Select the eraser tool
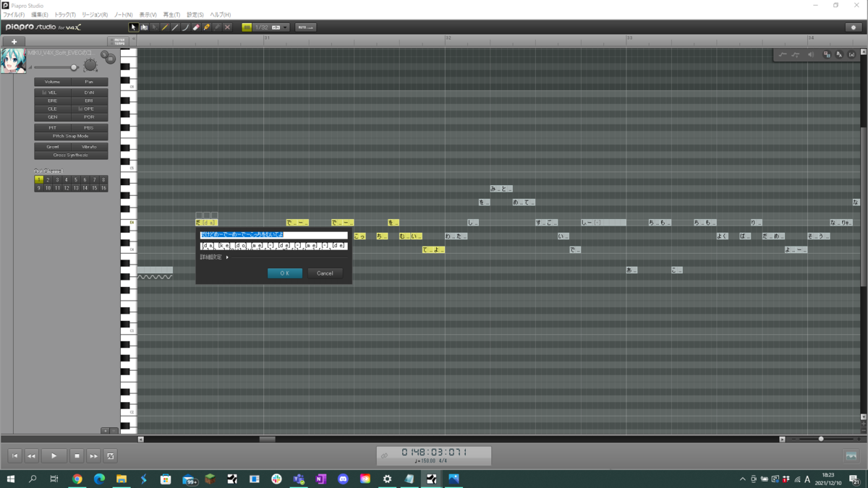 pos(196,27)
